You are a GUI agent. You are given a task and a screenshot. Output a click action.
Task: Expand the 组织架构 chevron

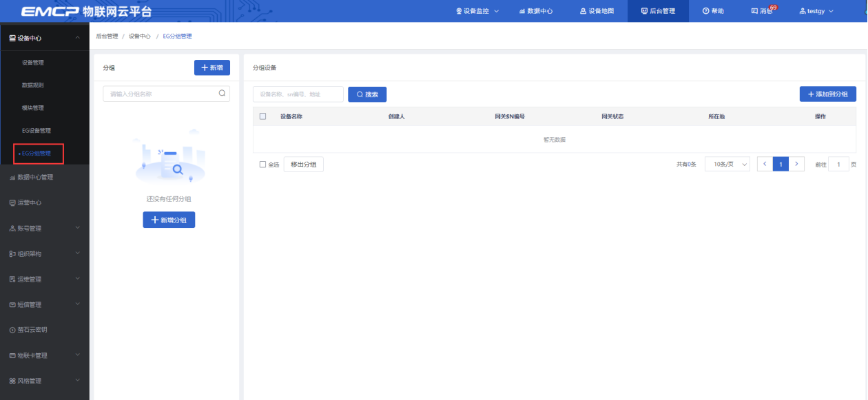[x=77, y=253]
